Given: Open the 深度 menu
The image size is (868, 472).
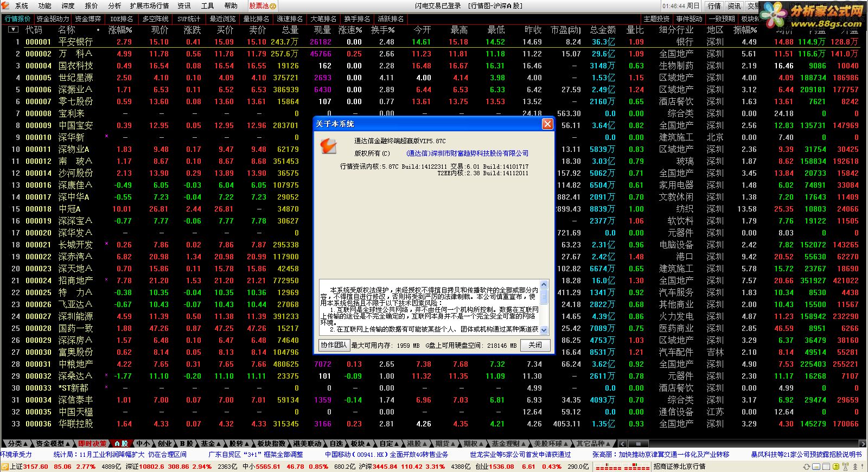Looking at the screenshot, I should [68, 6].
